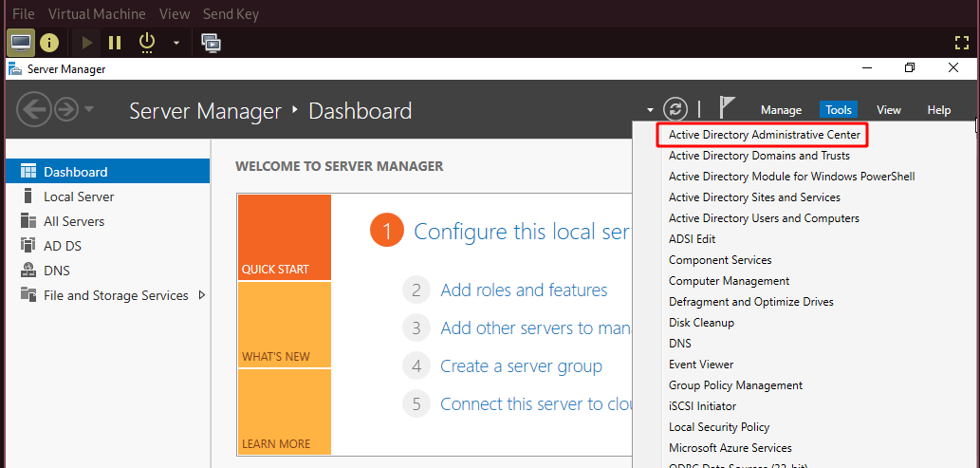Open the Manage menu
This screenshot has height=468, width=980.
coord(782,110)
